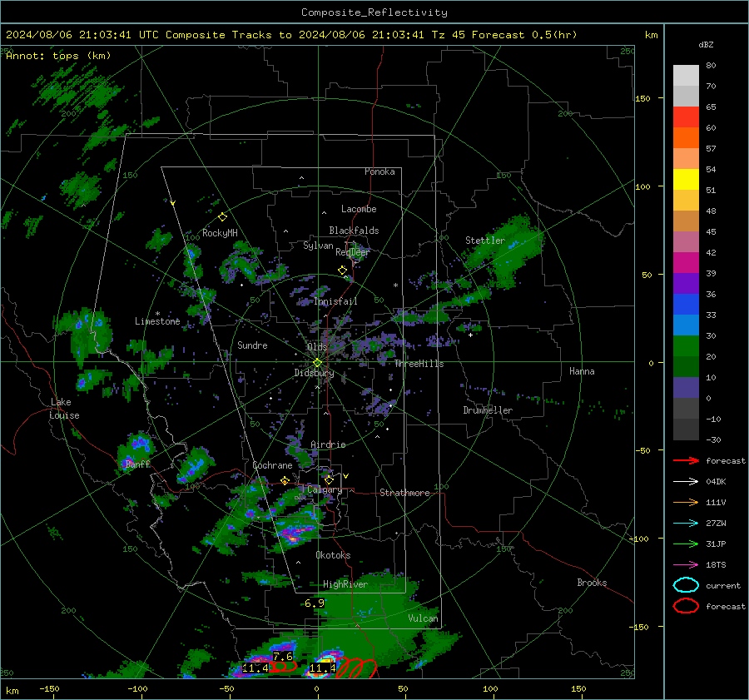Click the red forecast arrow in legend
The width and height of the screenshot is (749, 700).
(686, 460)
